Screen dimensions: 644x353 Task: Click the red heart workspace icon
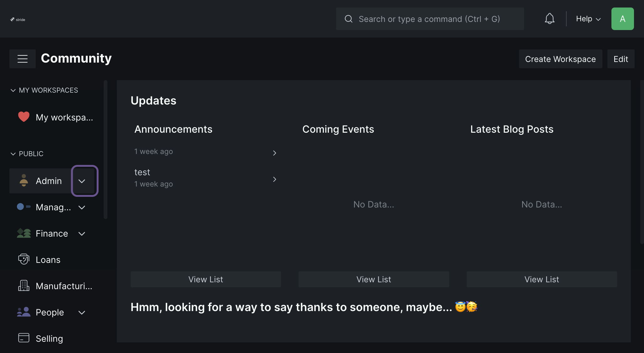pyautogui.click(x=24, y=117)
